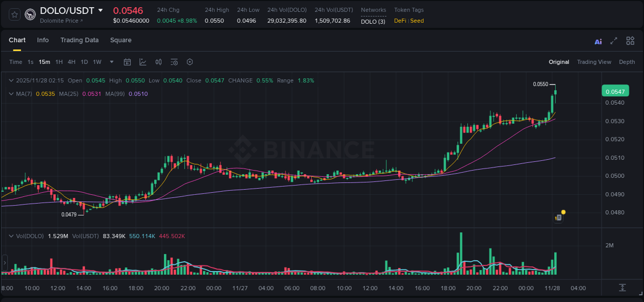Switch to the Trading Data tab
Screen dimensions: 644x302
[x=79, y=40]
